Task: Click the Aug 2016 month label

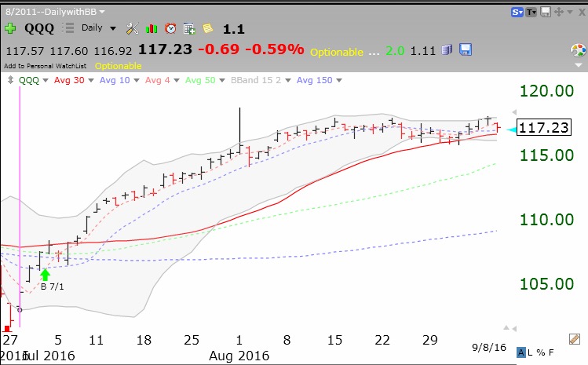Action: pyautogui.click(x=239, y=356)
